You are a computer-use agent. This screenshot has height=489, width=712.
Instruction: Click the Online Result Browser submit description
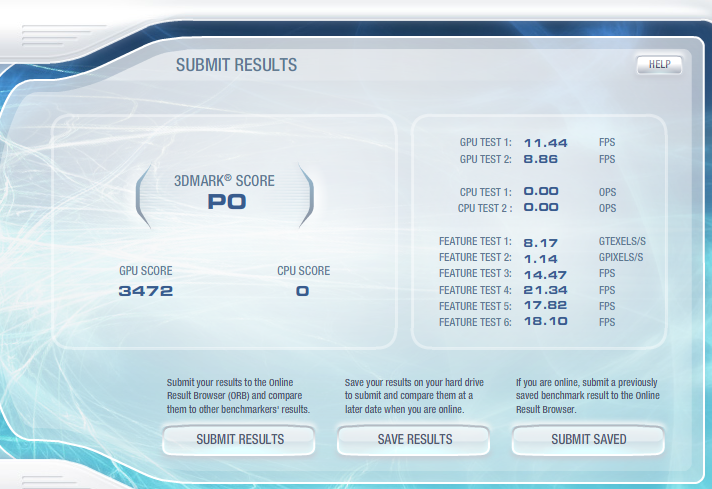pyautogui.click(x=238, y=396)
